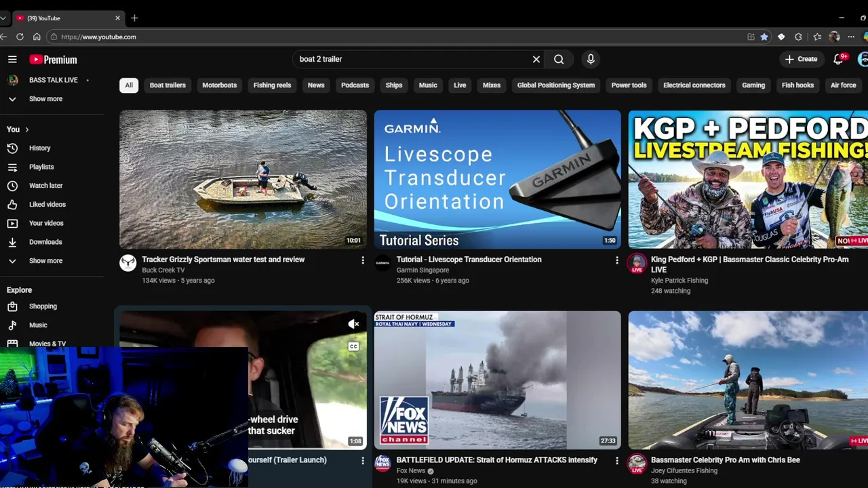The width and height of the screenshot is (868, 488).
Task: Select the Global Positioning System chip
Action: coord(556,85)
